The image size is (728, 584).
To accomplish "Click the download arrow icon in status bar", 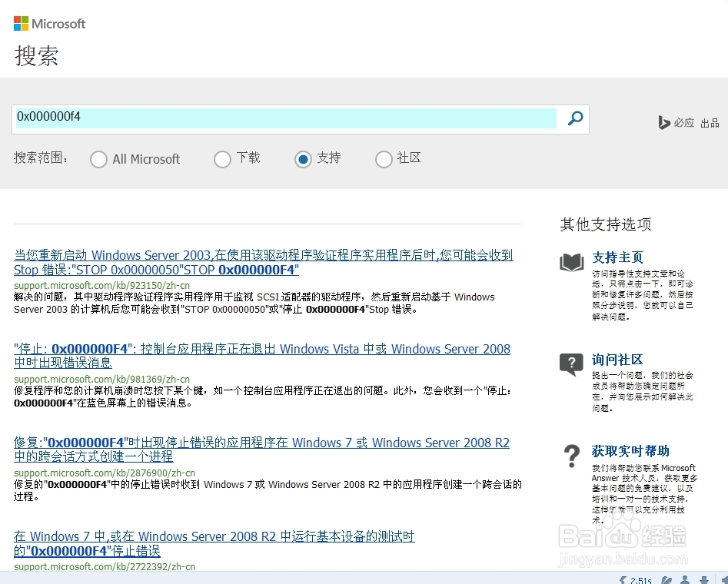I will [704, 580].
